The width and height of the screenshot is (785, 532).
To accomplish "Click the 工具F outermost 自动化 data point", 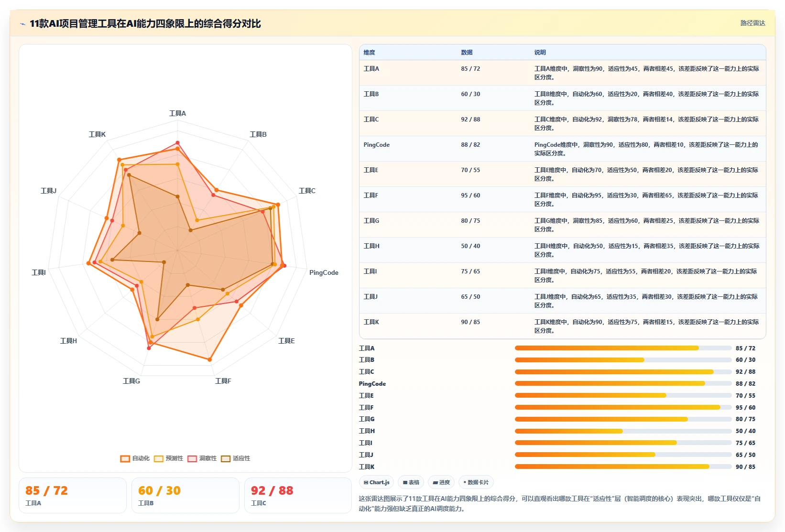I will pos(209,359).
